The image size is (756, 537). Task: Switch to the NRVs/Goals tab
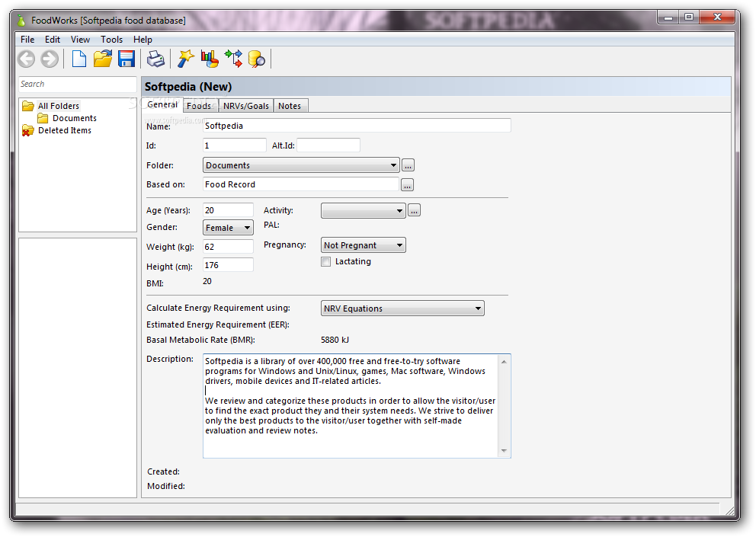[x=246, y=106]
